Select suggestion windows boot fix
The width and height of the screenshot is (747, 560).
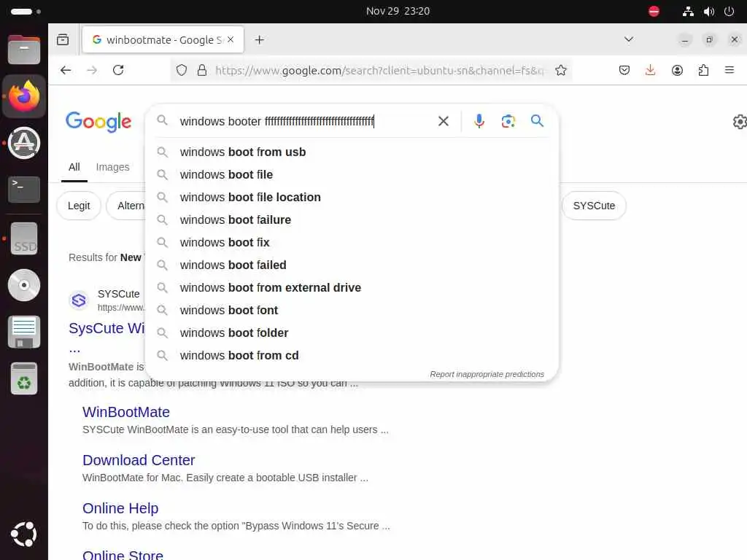[x=352, y=242]
